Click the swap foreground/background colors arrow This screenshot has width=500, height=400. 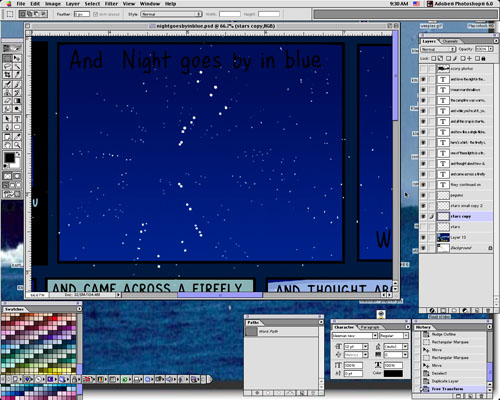(18, 154)
